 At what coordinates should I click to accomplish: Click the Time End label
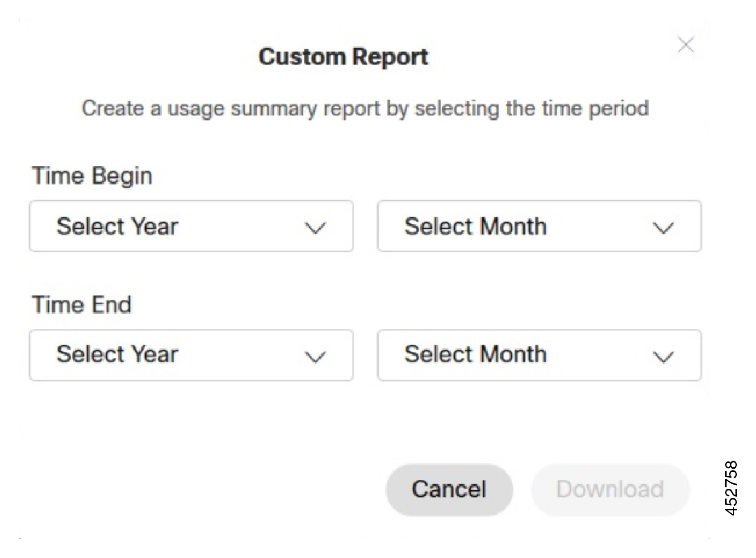click(x=81, y=304)
